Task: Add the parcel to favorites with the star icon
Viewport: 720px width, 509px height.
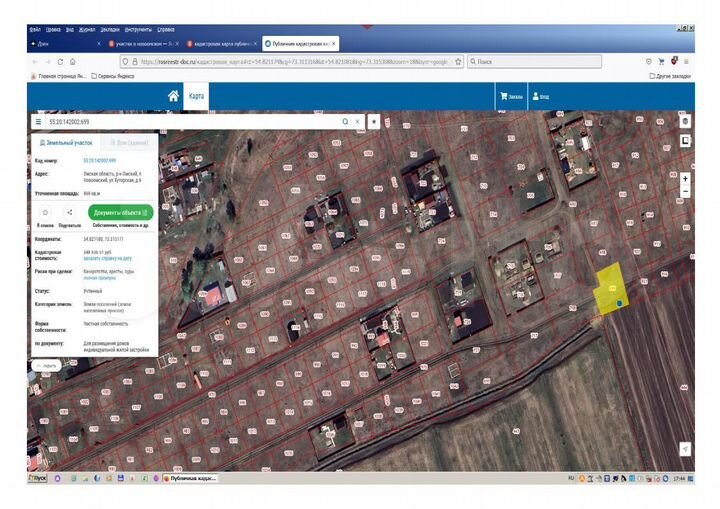Action: [x=45, y=212]
